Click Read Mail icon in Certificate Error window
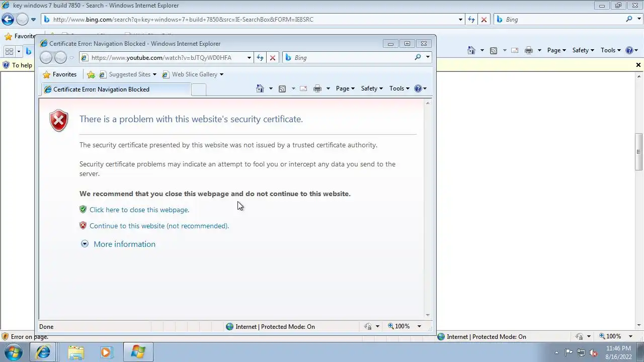The image size is (644, 362). [303, 88]
